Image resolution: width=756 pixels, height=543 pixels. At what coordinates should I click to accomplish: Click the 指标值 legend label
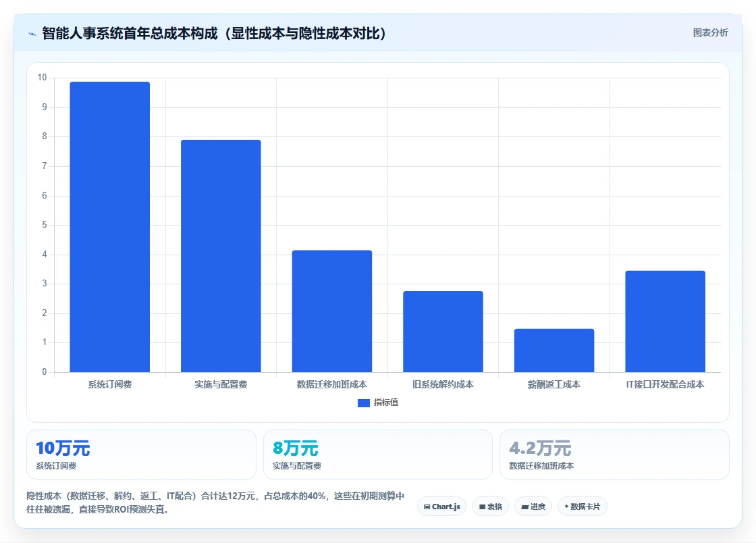coord(385,403)
